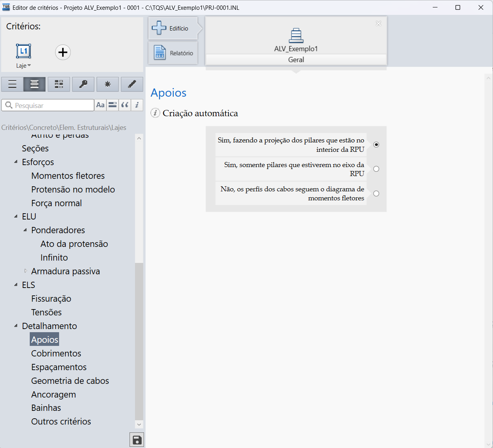Choose the grid tiles view icon
The height and width of the screenshot is (448, 493).
59,84
